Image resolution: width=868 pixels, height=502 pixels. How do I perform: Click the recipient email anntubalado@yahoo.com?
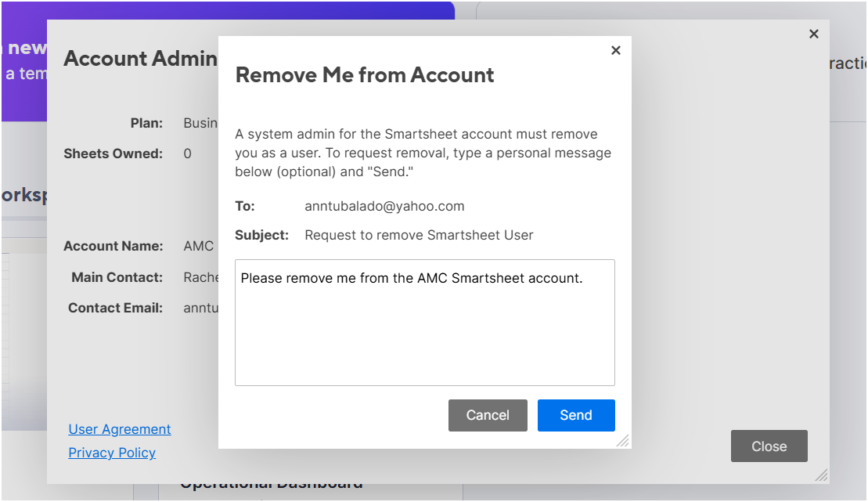click(x=384, y=206)
